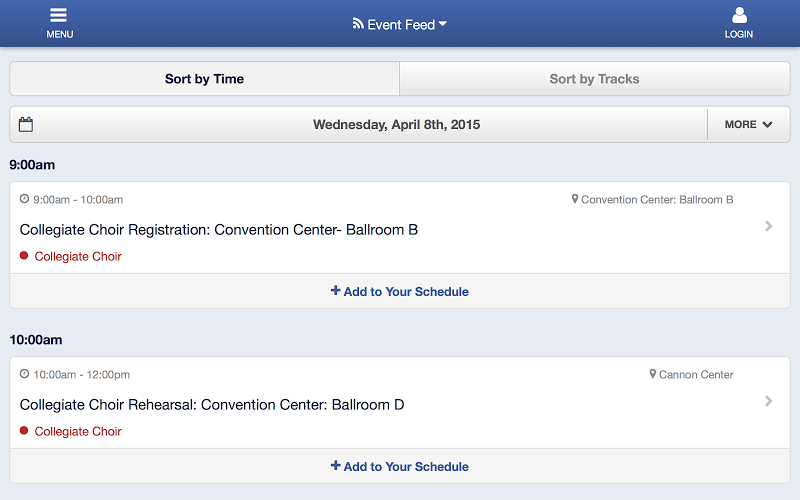The image size is (800, 500).
Task: Expand the Event Feed dropdown
Action: (x=443, y=24)
